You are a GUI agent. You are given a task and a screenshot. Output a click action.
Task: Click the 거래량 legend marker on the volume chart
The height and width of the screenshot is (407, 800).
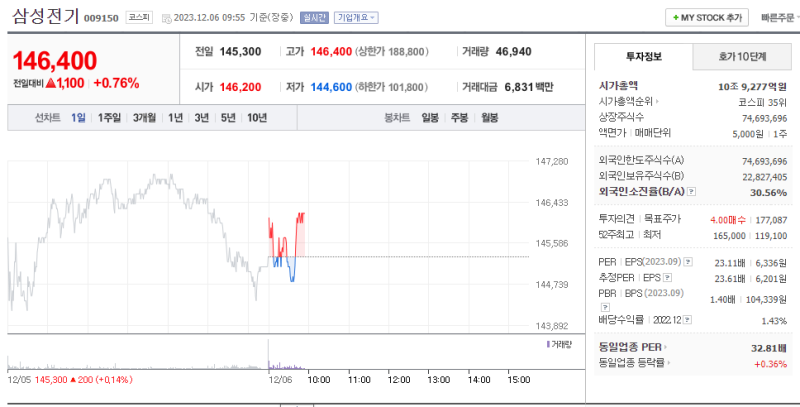point(548,344)
